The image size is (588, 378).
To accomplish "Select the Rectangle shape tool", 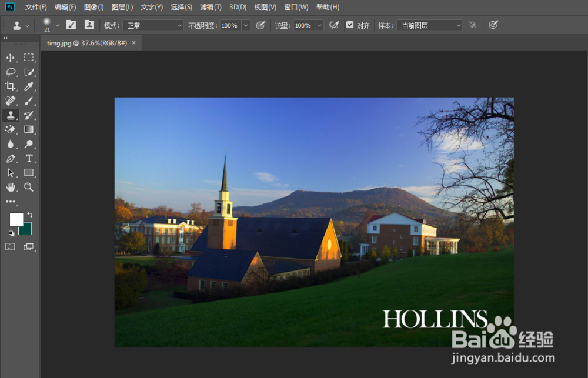I will tap(29, 172).
